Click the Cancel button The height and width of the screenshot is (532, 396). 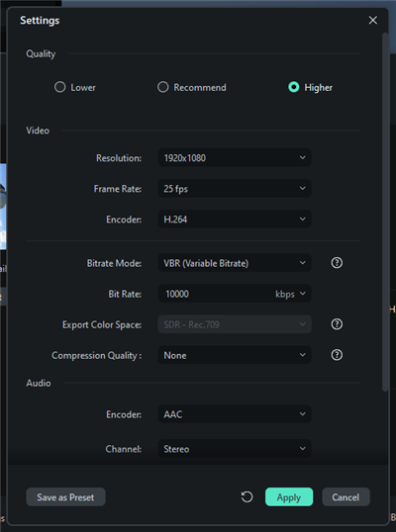click(x=346, y=497)
